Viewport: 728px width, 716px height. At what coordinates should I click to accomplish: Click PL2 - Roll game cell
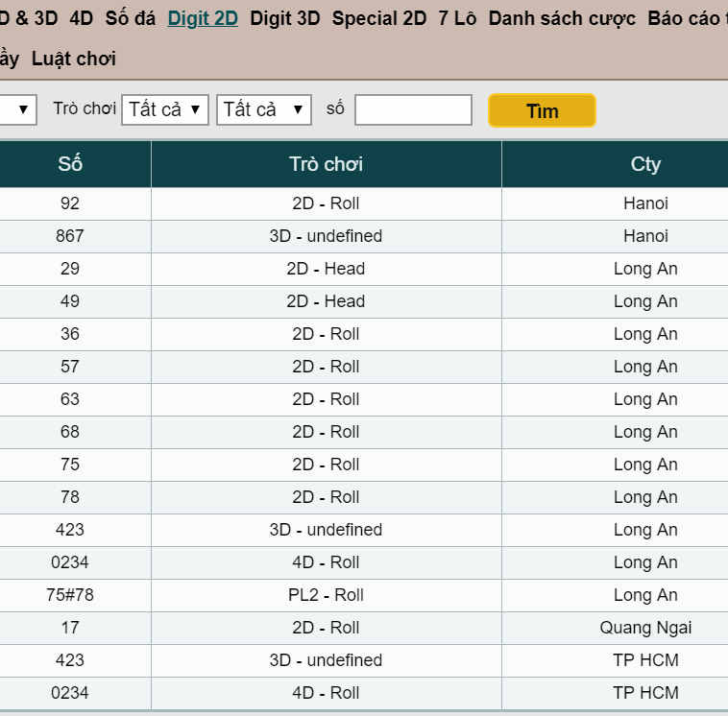click(326, 595)
